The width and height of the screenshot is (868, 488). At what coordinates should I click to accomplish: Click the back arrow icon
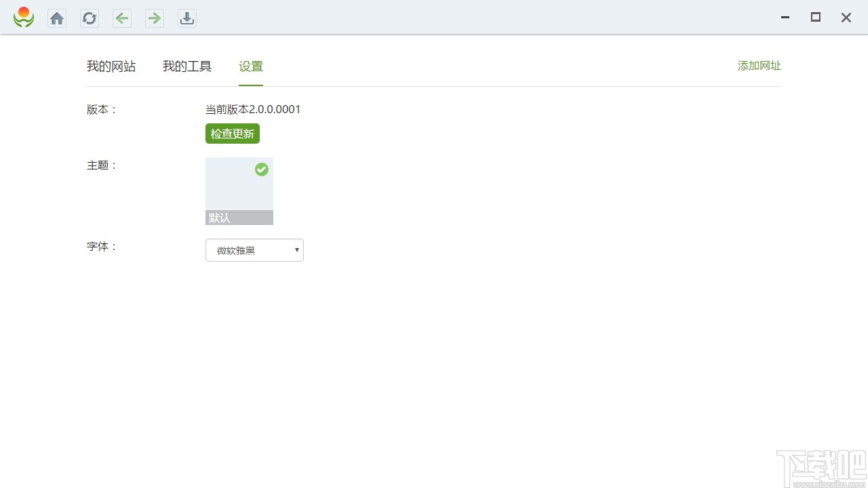(121, 18)
